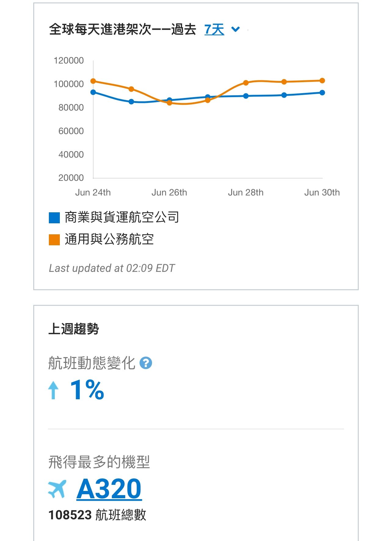Toggle the 通用與公務航空 legend label

point(109,239)
